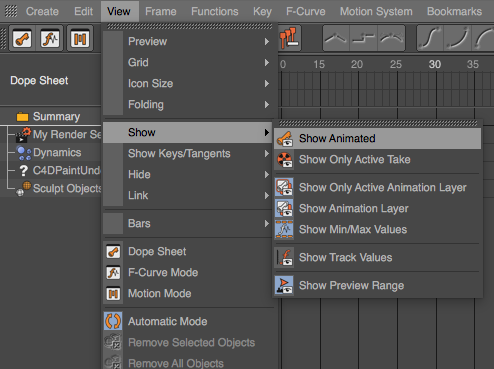494x369 pixels.
Task: Toggle Show Only Active Take
Action: 377,160
